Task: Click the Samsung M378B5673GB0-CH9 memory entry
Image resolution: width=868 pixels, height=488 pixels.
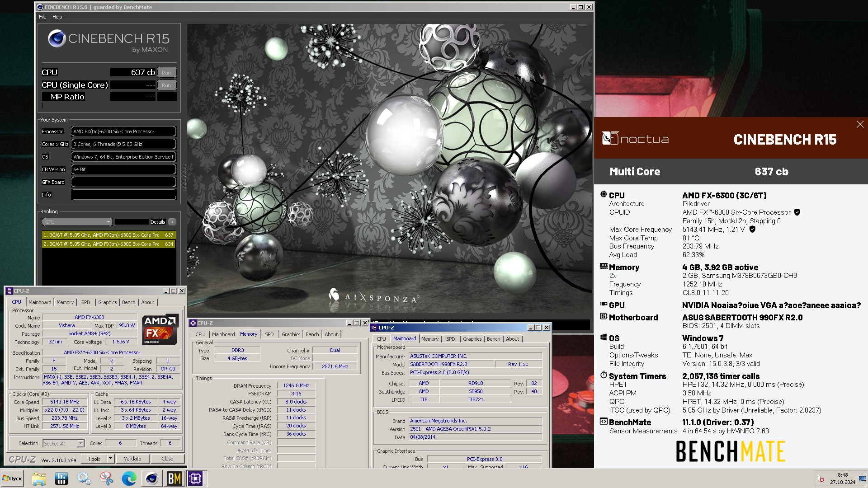Action: pyautogui.click(x=740, y=276)
